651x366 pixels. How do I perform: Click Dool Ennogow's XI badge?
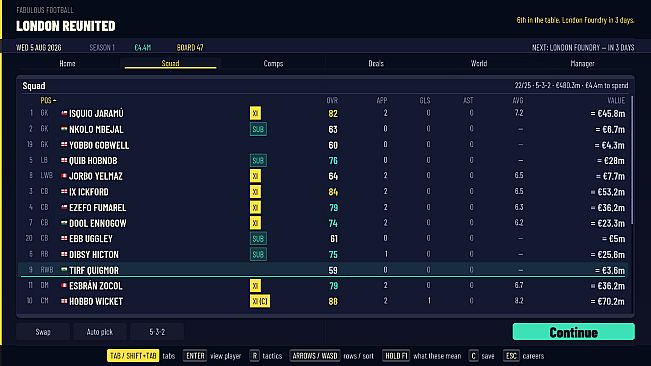255,223
